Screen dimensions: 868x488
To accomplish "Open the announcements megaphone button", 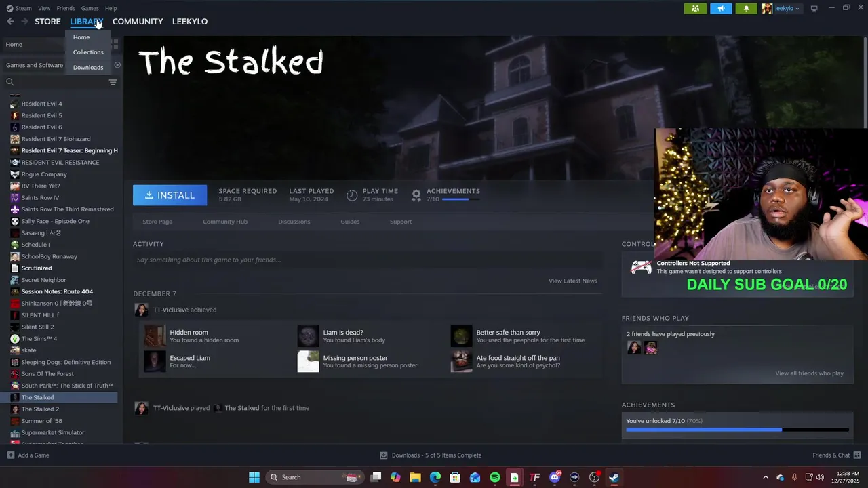I will [x=721, y=9].
